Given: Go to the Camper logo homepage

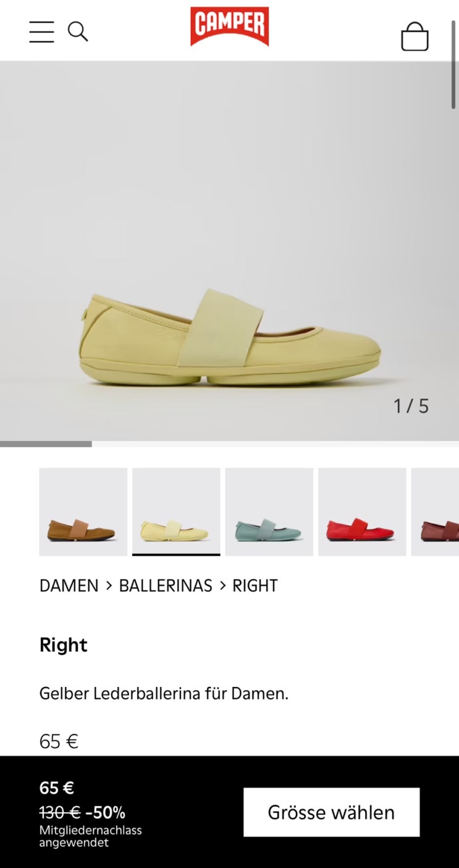Looking at the screenshot, I should pyautogui.click(x=230, y=27).
